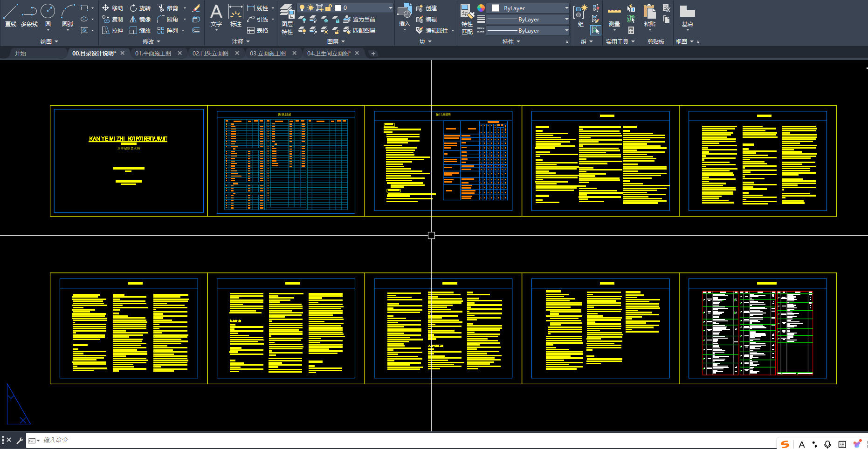Click the object color wheel icon

pyautogui.click(x=481, y=8)
